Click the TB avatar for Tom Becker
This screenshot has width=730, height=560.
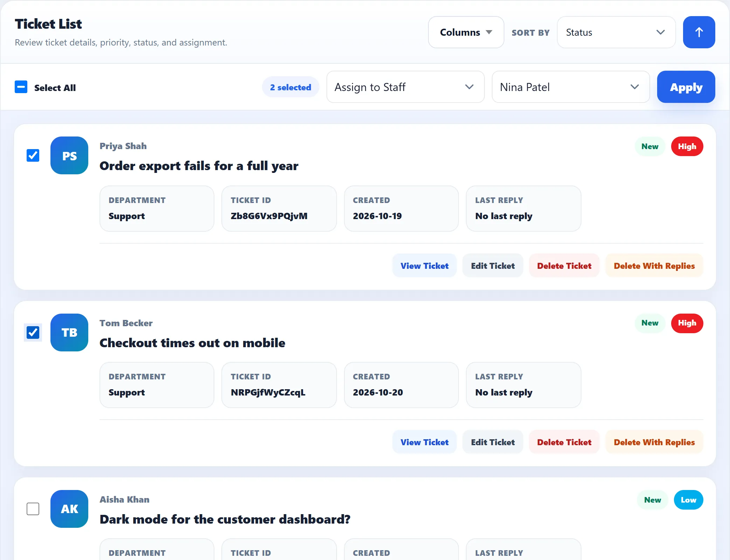click(x=69, y=332)
